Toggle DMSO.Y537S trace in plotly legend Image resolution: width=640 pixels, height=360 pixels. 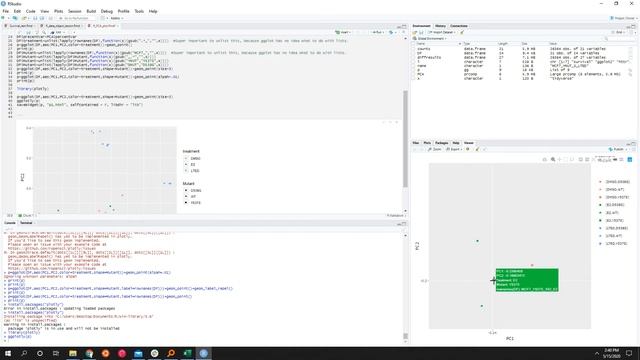coord(614,197)
